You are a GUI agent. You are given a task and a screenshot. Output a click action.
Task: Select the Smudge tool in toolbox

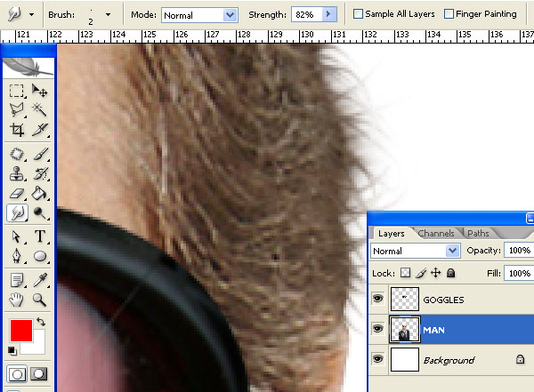[17, 213]
